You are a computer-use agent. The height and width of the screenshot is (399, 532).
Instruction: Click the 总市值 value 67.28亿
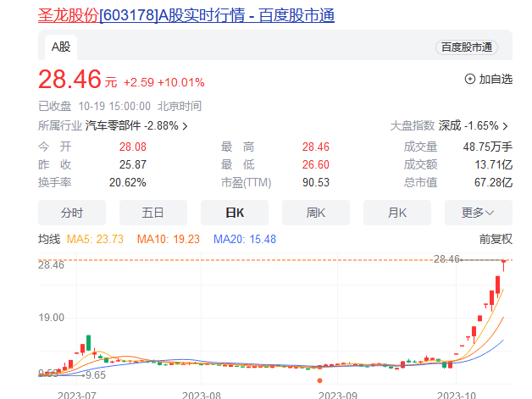pyautogui.click(x=493, y=182)
